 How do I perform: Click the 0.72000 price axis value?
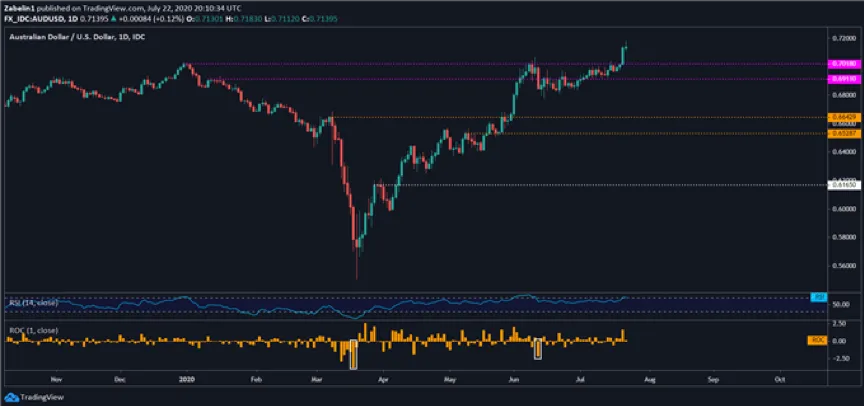843,39
